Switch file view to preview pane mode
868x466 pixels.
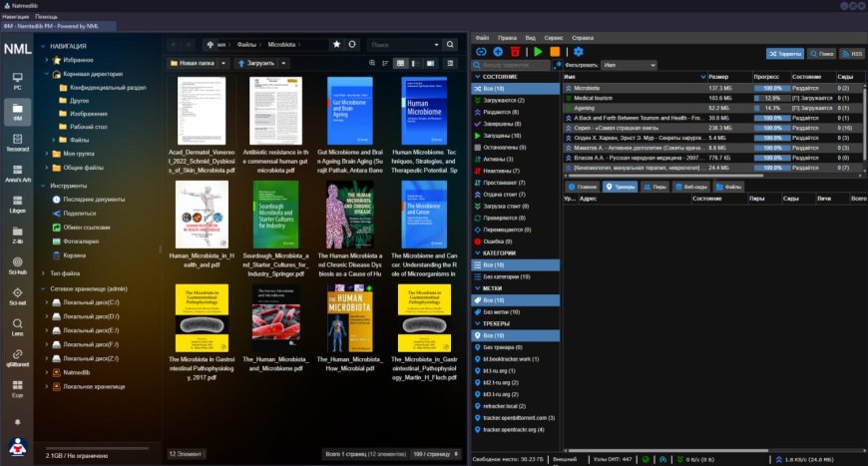point(430,63)
